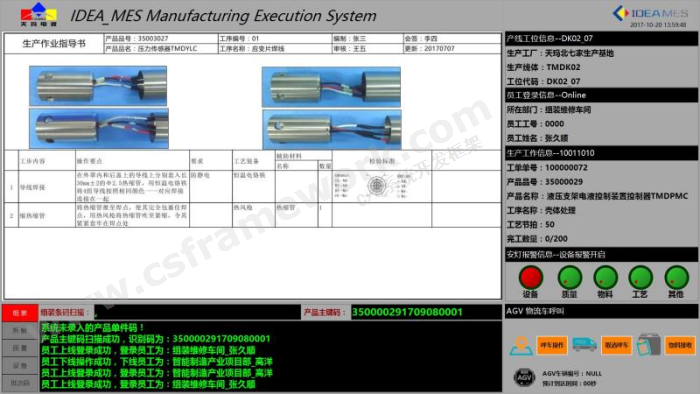The width and height of the screenshot is (700, 394).
Task: Click the top-left sensor photo thumbnail
Action: point(98,86)
